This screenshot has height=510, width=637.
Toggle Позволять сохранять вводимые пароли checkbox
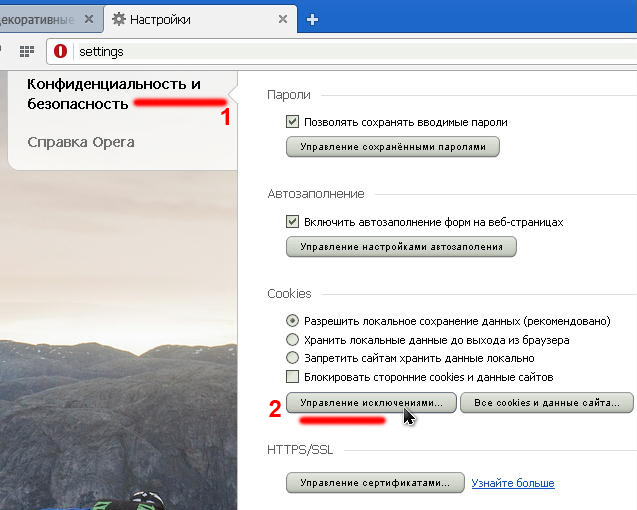pyautogui.click(x=293, y=122)
